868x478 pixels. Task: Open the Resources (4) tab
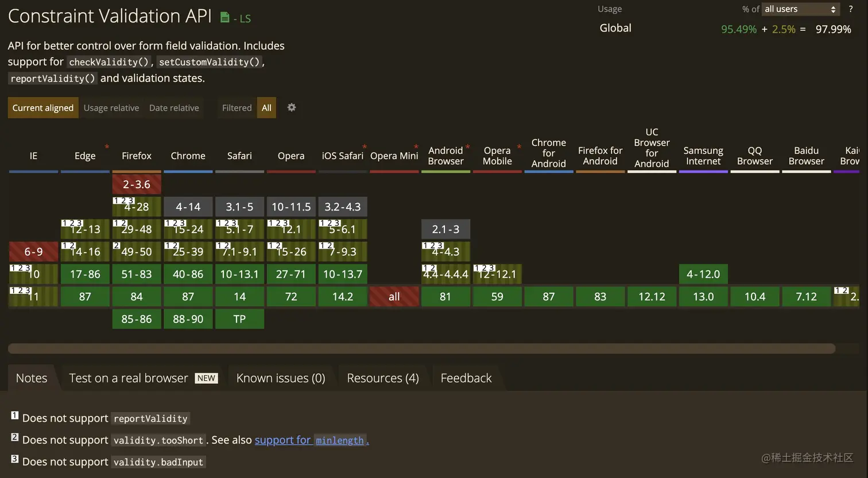coord(383,378)
